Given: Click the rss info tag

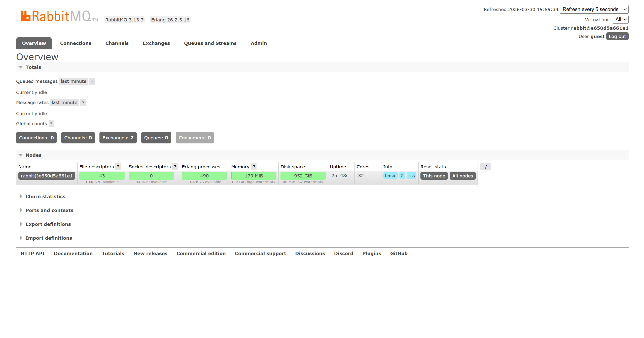Looking at the screenshot, I should [x=412, y=175].
